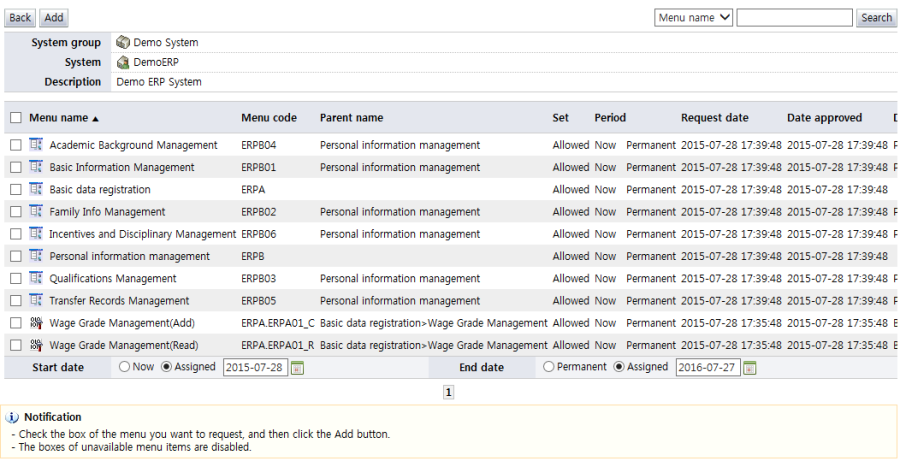Click the DemoERP system icon
The image size is (900, 461).
click(x=123, y=62)
